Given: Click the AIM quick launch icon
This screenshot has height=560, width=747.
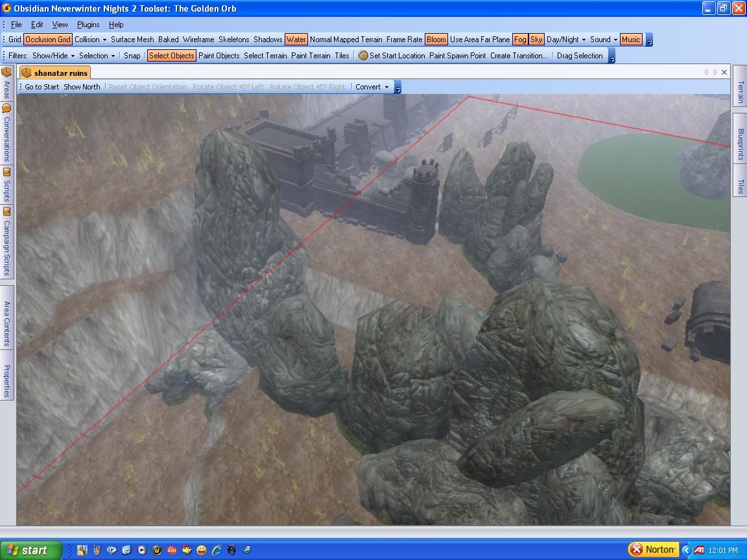Looking at the screenshot, I should (172, 550).
